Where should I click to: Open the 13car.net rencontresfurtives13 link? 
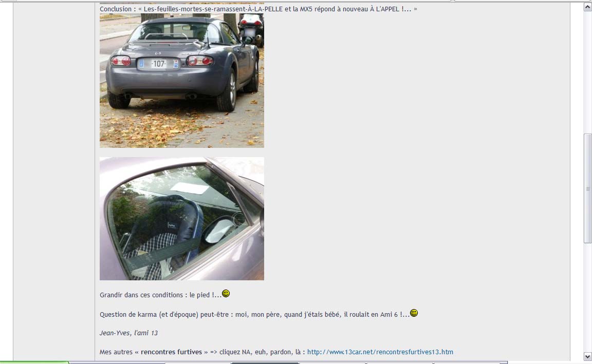380,352
